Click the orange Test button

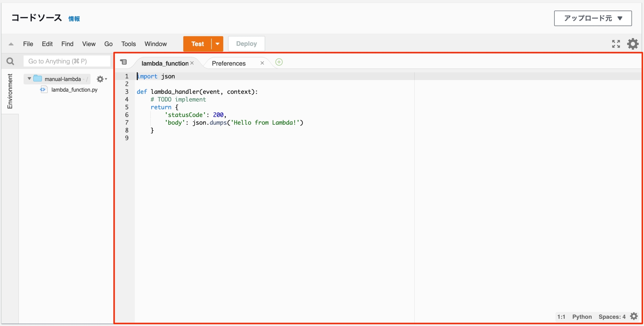(197, 44)
